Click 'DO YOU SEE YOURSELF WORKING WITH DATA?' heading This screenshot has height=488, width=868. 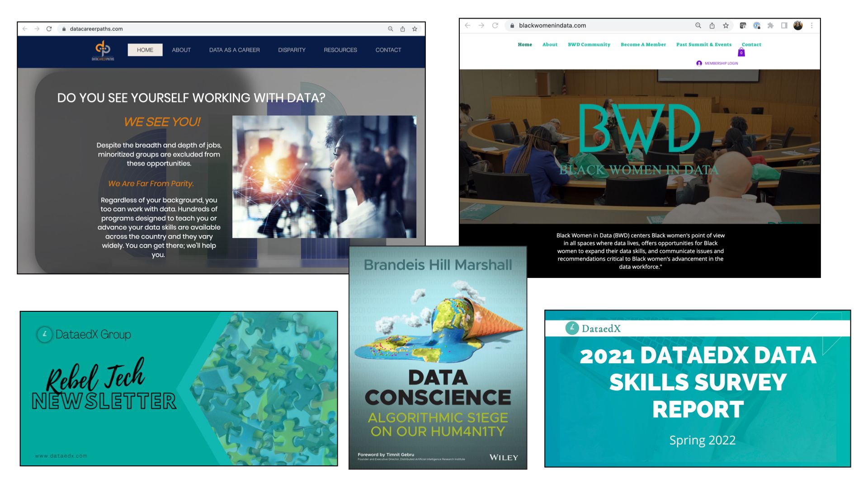tap(191, 98)
